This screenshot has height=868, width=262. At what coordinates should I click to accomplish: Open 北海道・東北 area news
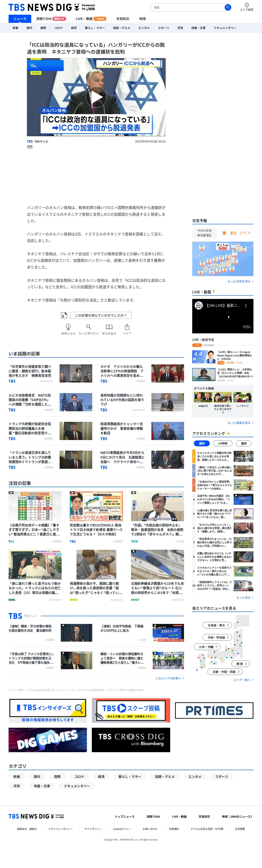pyautogui.click(x=217, y=625)
